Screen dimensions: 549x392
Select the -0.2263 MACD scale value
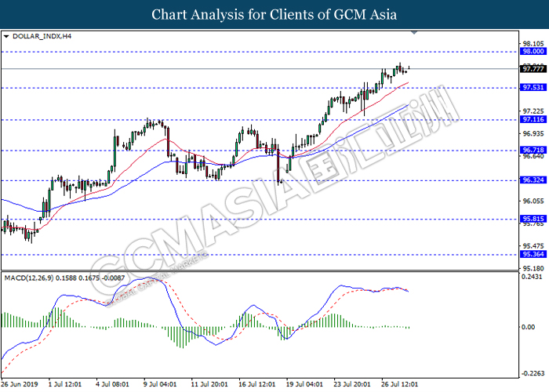coord(532,373)
